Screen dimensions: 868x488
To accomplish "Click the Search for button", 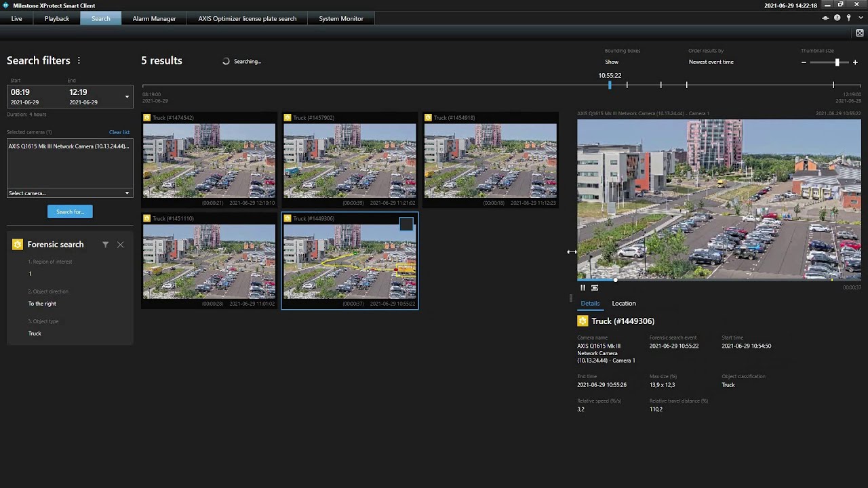I will coord(70,211).
